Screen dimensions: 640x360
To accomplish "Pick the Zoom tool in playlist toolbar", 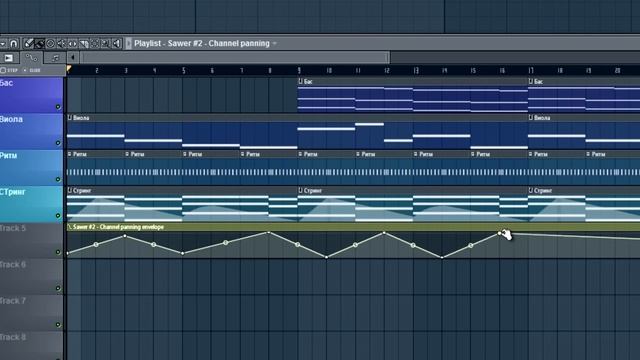I will [x=105, y=43].
